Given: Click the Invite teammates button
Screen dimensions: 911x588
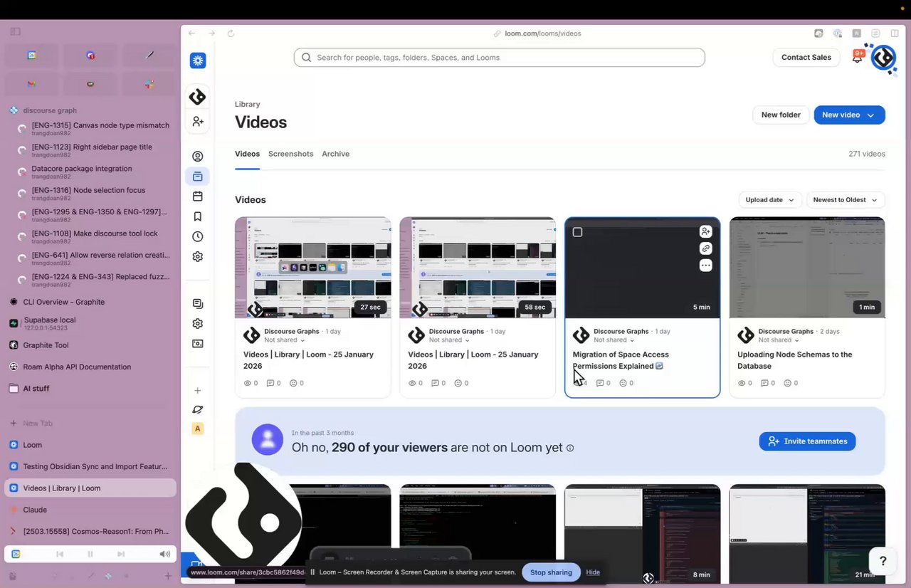Looking at the screenshot, I should 807,441.
